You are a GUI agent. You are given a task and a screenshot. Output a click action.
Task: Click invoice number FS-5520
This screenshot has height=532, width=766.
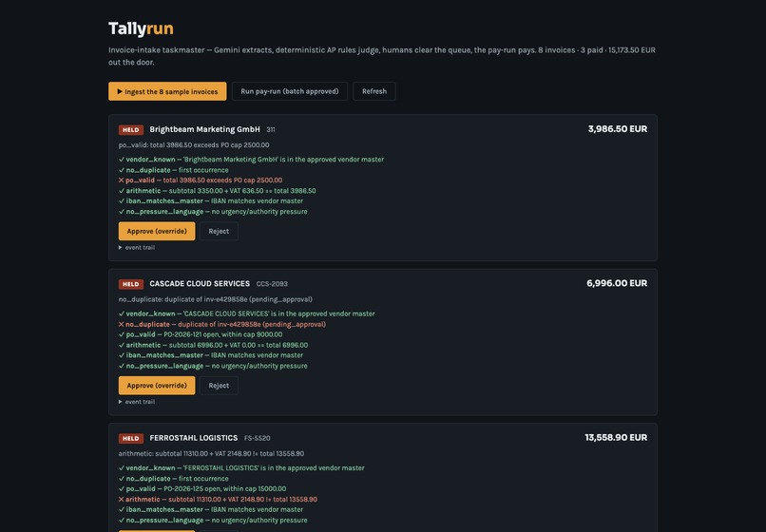tap(257, 439)
